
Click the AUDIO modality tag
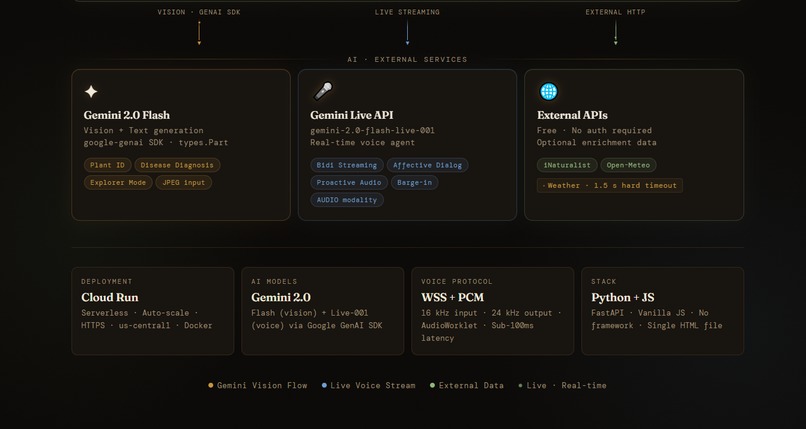(347, 200)
